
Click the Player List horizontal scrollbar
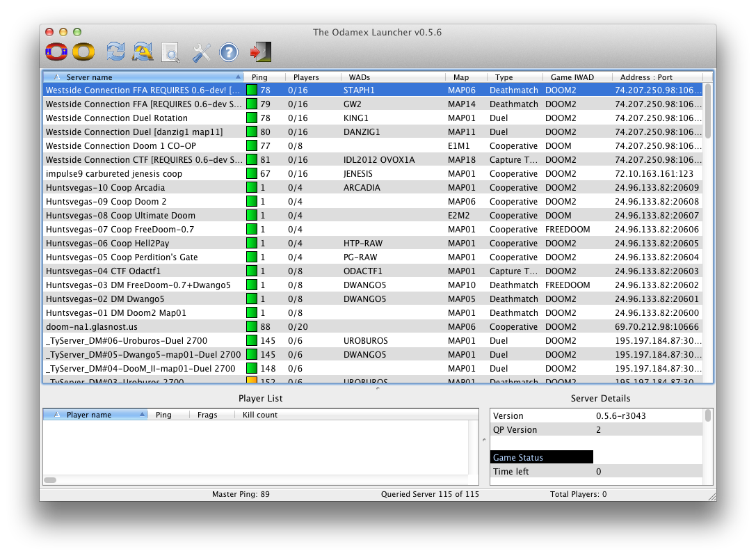[x=50, y=480]
